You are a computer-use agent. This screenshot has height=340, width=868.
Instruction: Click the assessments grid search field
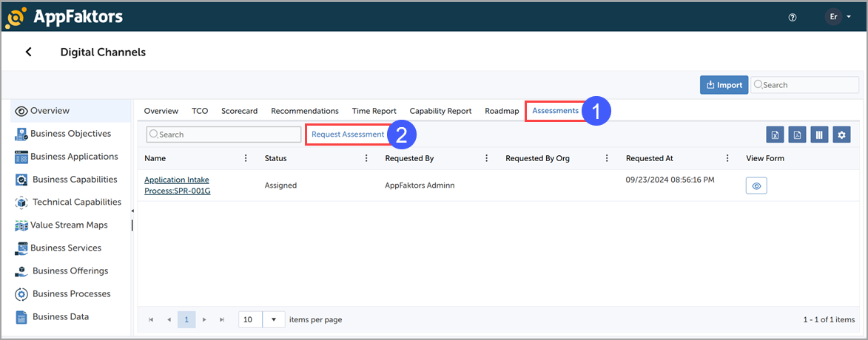pos(224,135)
